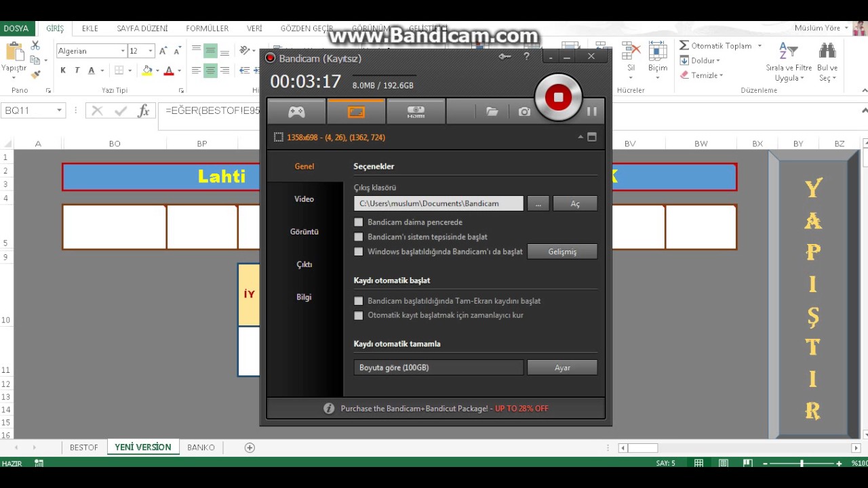Click yellow fill color bucket swatch
Screen dimensions: 868x488
[x=147, y=70]
